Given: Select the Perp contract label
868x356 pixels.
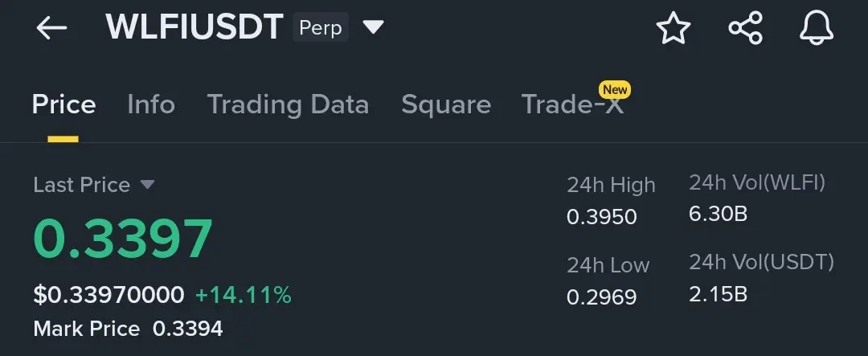Looking at the screenshot, I should click(x=321, y=27).
